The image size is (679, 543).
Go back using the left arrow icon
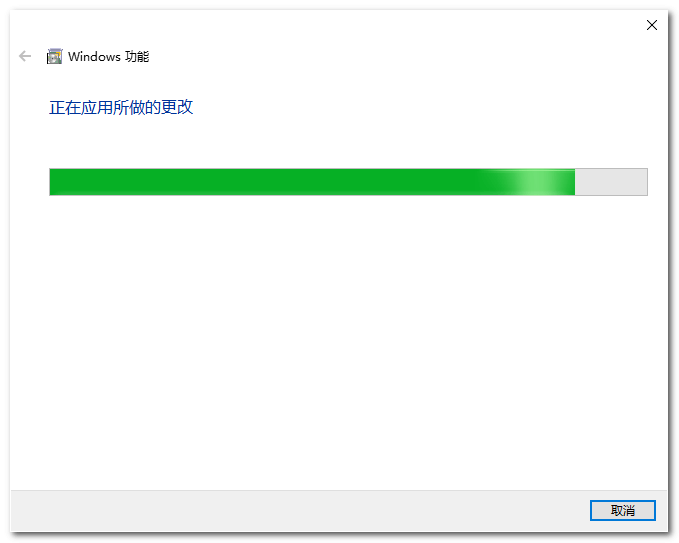point(25,56)
